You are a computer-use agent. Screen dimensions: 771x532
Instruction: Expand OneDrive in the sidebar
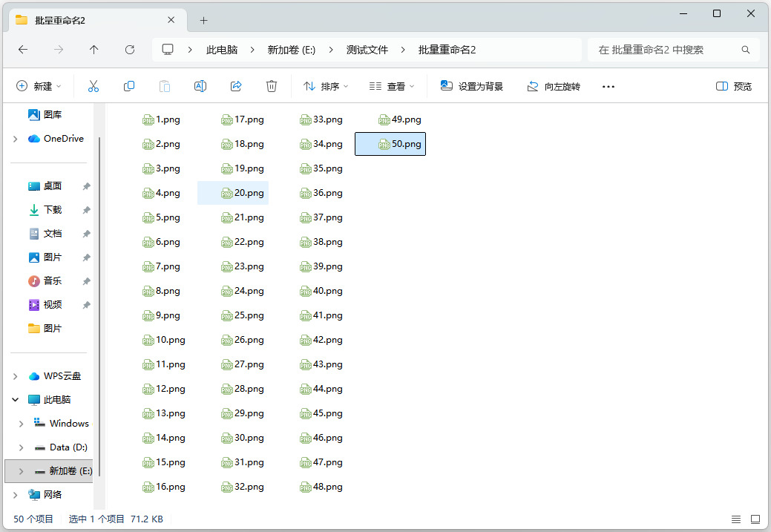click(16, 139)
